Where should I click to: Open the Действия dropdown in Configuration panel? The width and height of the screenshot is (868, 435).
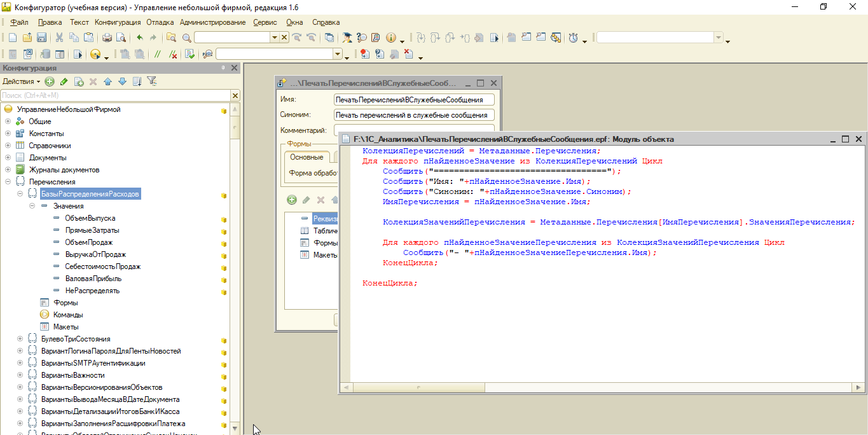coord(21,81)
